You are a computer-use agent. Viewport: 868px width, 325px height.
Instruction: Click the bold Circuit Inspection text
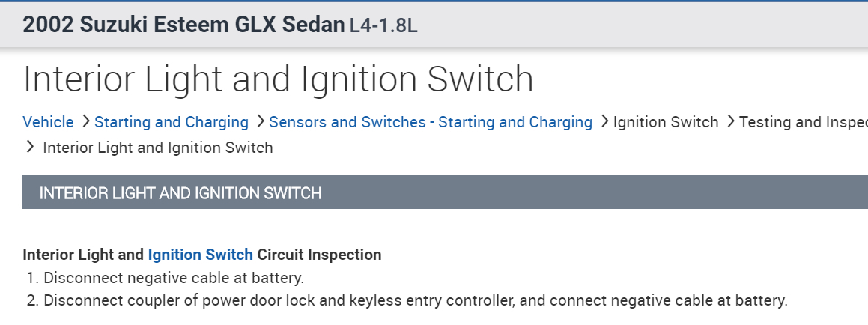[x=319, y=255]
